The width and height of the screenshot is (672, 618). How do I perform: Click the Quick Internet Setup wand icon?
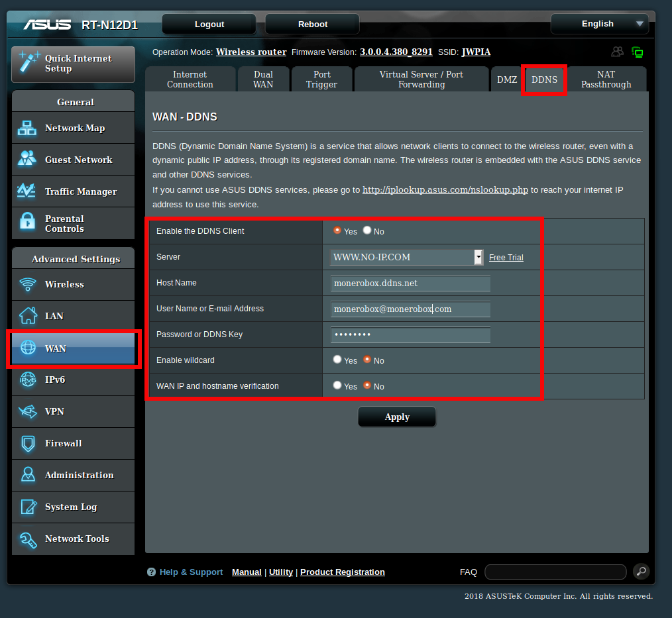coord(28,62)
